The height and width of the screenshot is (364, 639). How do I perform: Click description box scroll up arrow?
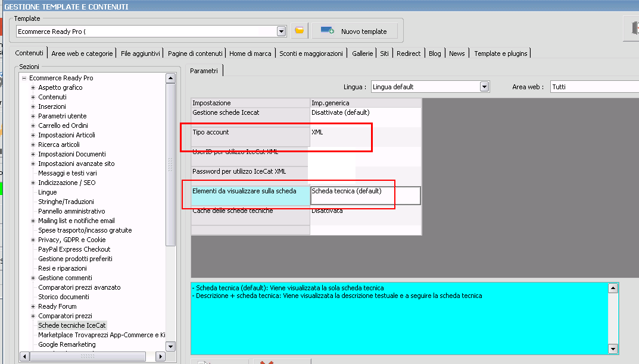[613, 288]
